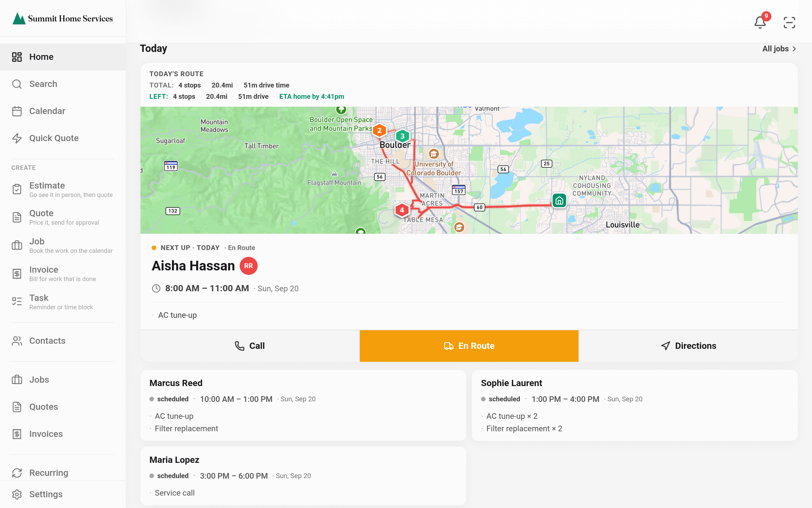Click the 8:00 AM – 11:00 AM time

(207, 288)
